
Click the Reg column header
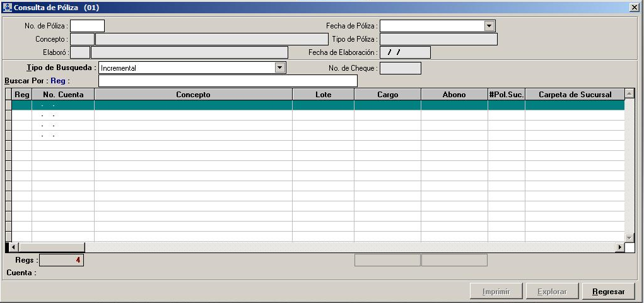(x=22, y=95)
